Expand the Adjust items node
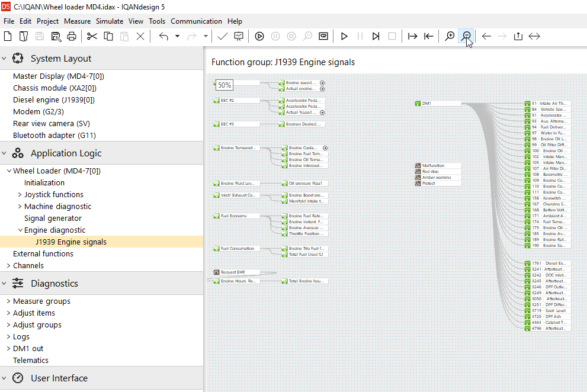Viewport: 587px width, 392px height. [x=9, y=313]
